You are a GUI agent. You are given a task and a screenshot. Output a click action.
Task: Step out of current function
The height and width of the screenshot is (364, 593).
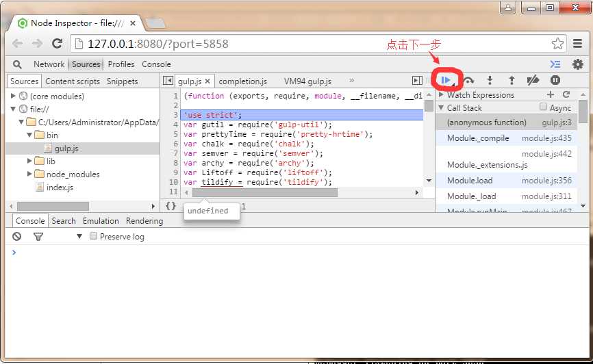[512, 80]
